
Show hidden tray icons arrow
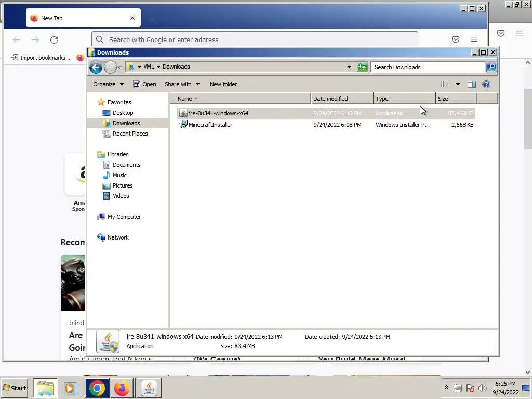(446, 388)
